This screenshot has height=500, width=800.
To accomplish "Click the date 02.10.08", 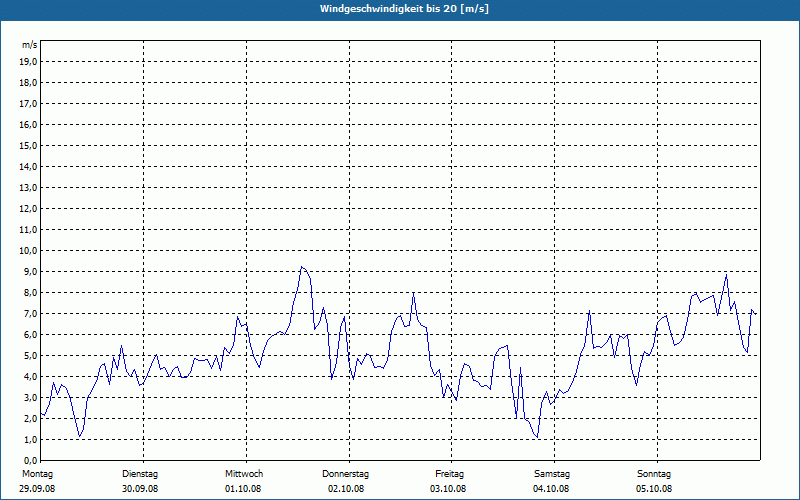I will (x=346, y=489).
